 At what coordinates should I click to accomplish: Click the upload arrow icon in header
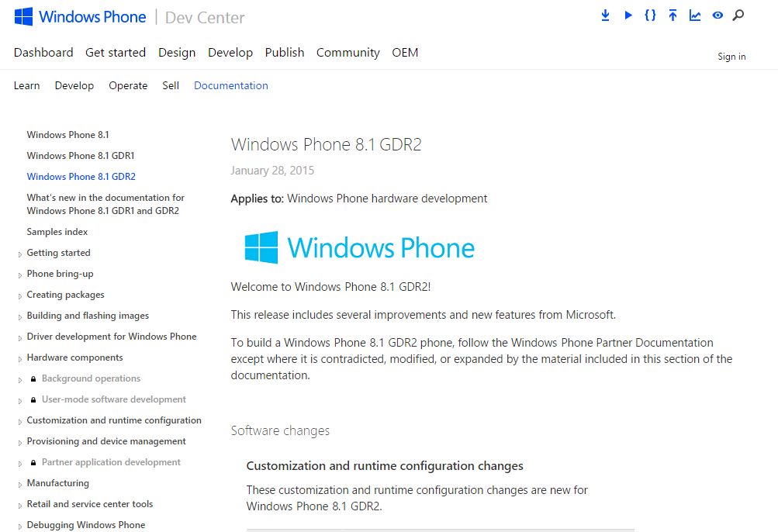673,16
